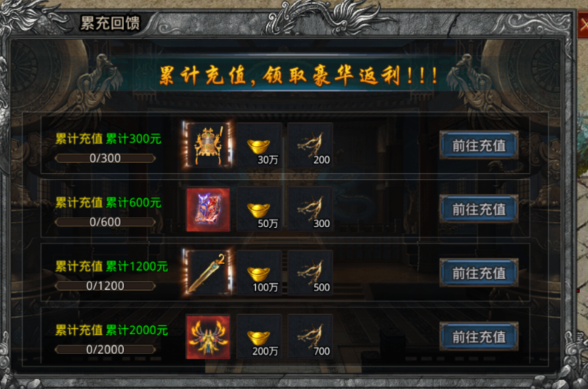Image resolution: width=588 pixels, height=389 pixels.
Task: Select the 300 branch item reward
Action: 310,210
